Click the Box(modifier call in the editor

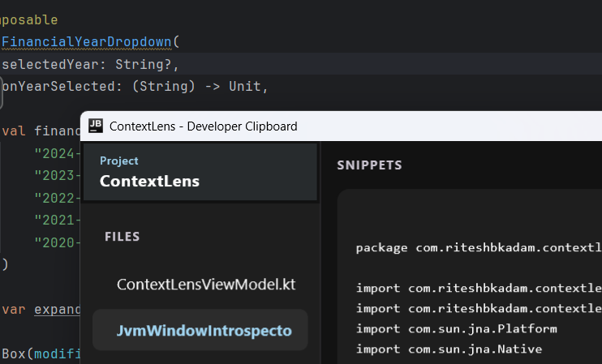point(39,353)
